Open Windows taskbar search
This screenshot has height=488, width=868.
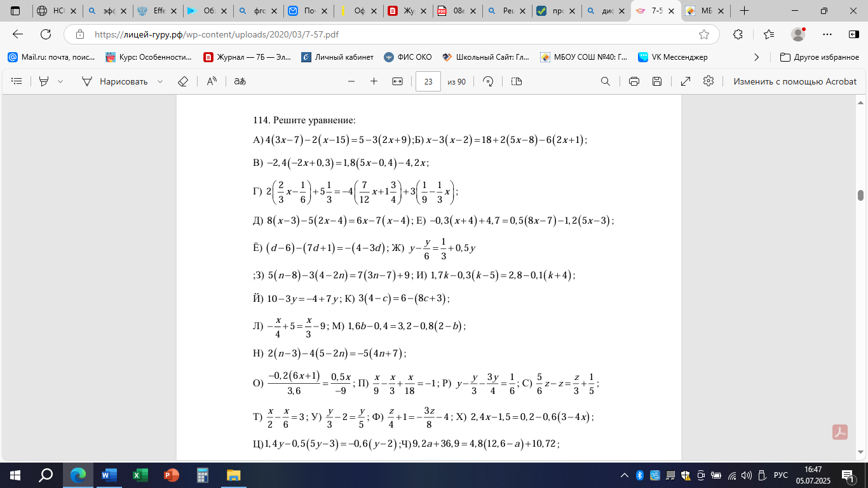(x=46, y=475)
